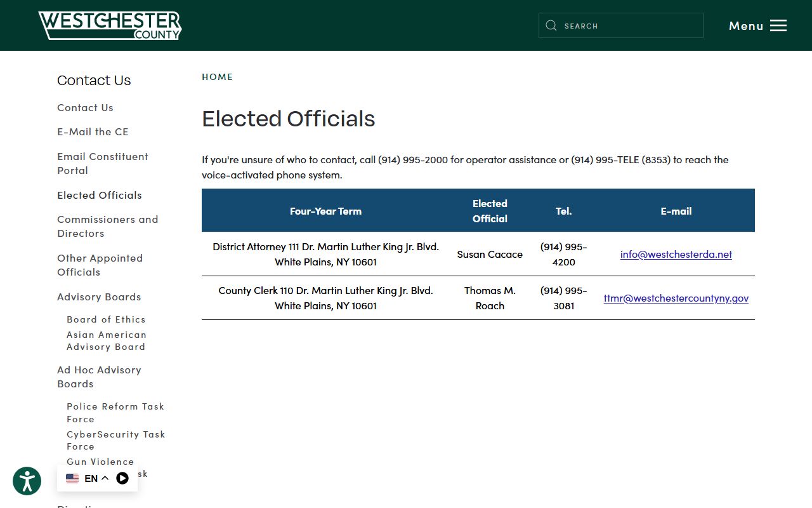Screen dimensions: 812x508
Task: Click the Elected Official column header
Action: click(x=490, y=211)
